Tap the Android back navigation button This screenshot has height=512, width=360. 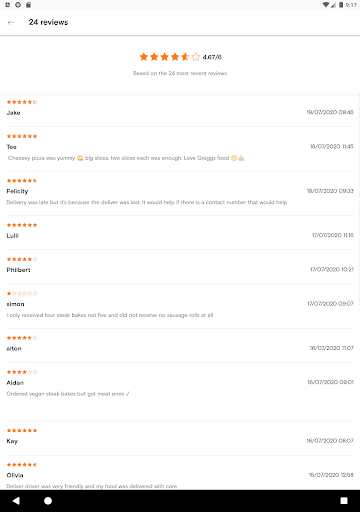(x=16, y=501)
